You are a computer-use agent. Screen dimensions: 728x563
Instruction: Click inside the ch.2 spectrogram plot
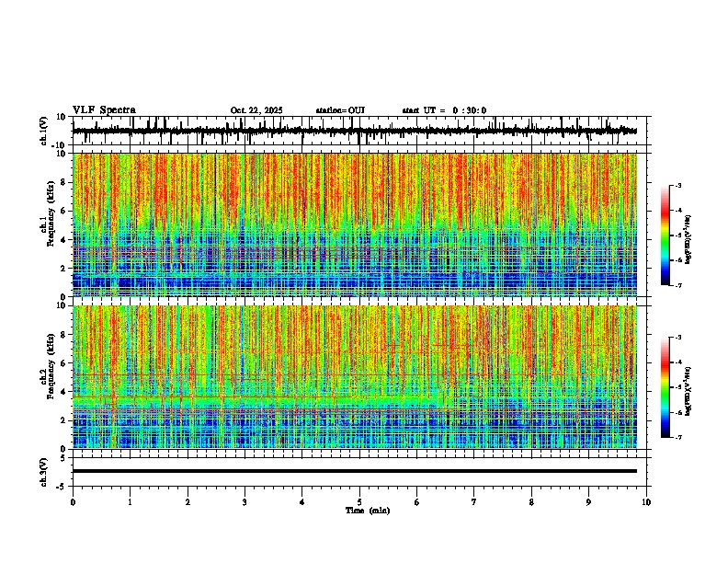click(x=355, y=377)
